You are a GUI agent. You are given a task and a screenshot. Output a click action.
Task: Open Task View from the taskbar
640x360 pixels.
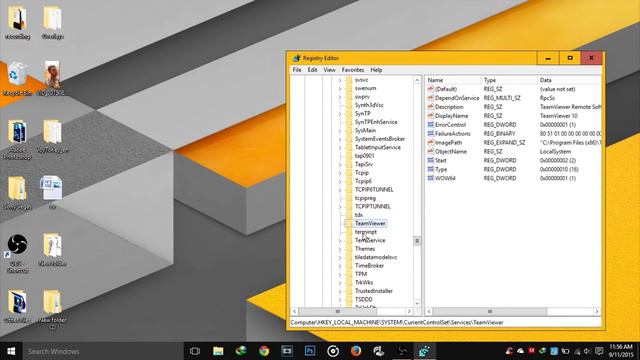pyautogui.click(x=195, y=351)
